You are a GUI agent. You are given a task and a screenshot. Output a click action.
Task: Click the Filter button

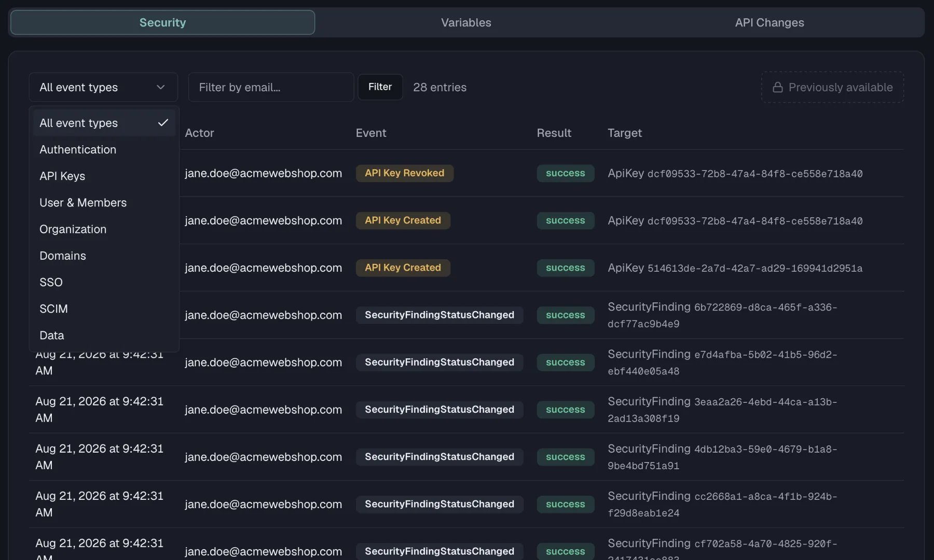[x=380, y=87]
